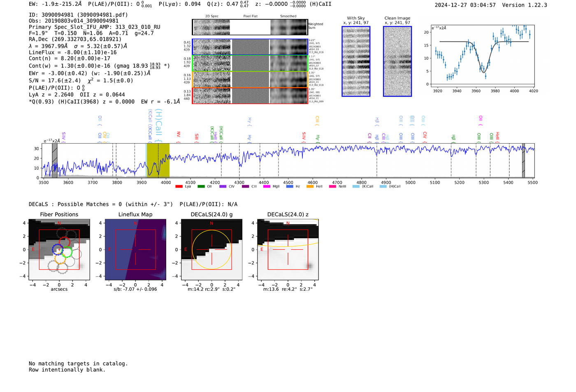This screenshot has width=576, height=392.
Task: Click the Gaussian line-fit plot
Action: (482, 56)
